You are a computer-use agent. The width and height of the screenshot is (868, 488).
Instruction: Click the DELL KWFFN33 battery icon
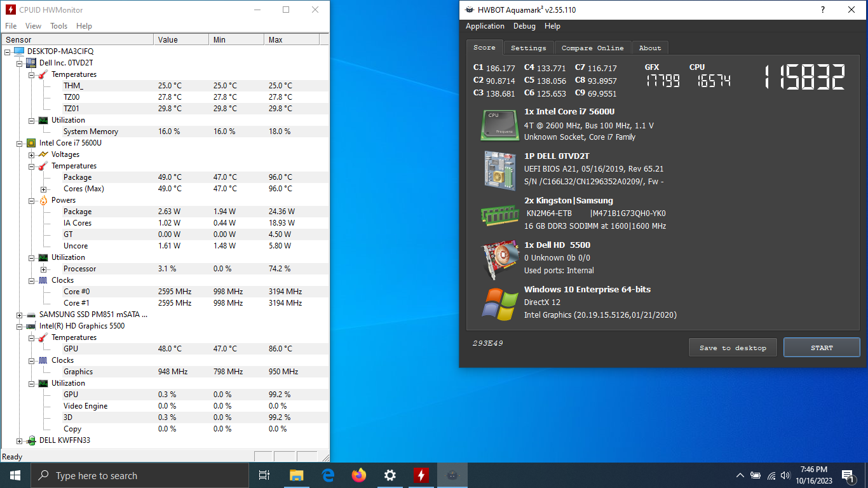tap(31, 440)
